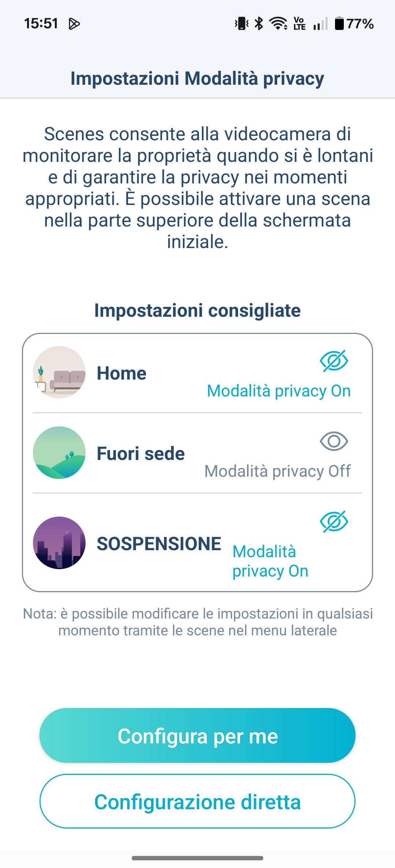Tap Modalità privacy Off text for Fuori sede
Image resolution: width=395 pixels, height=868 pixels.
(278, 471)
